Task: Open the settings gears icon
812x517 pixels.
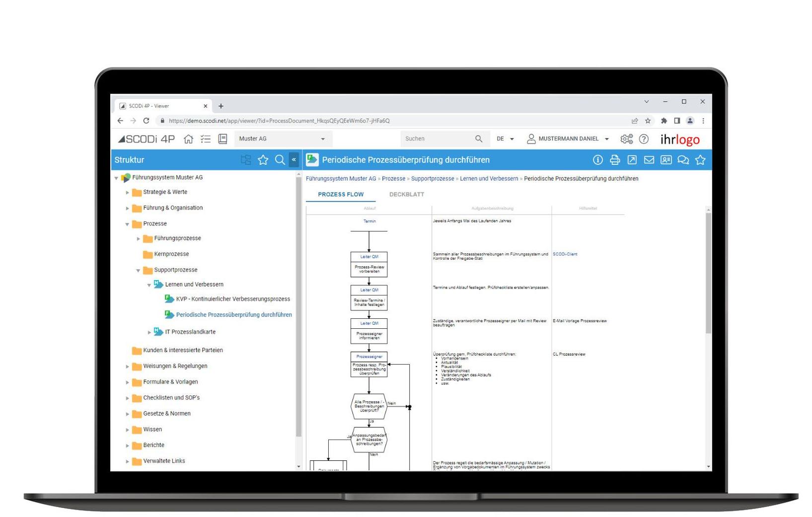Action: (627, 139)
